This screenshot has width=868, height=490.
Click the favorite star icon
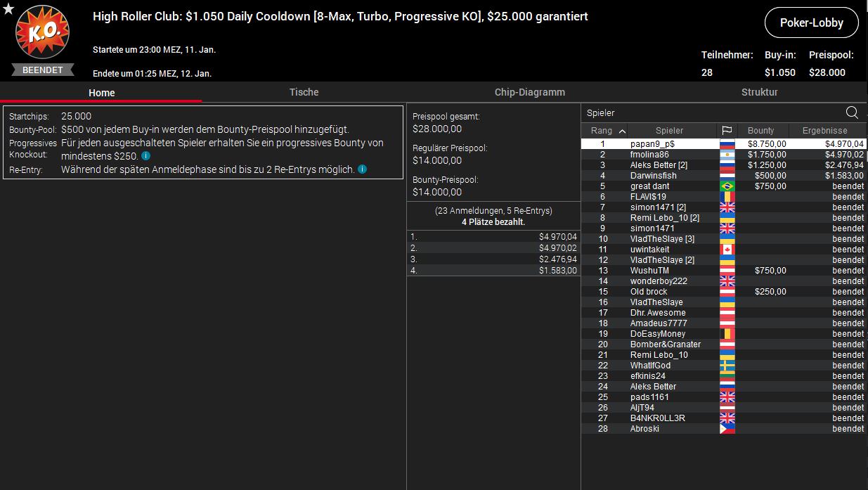coord(8,9)
